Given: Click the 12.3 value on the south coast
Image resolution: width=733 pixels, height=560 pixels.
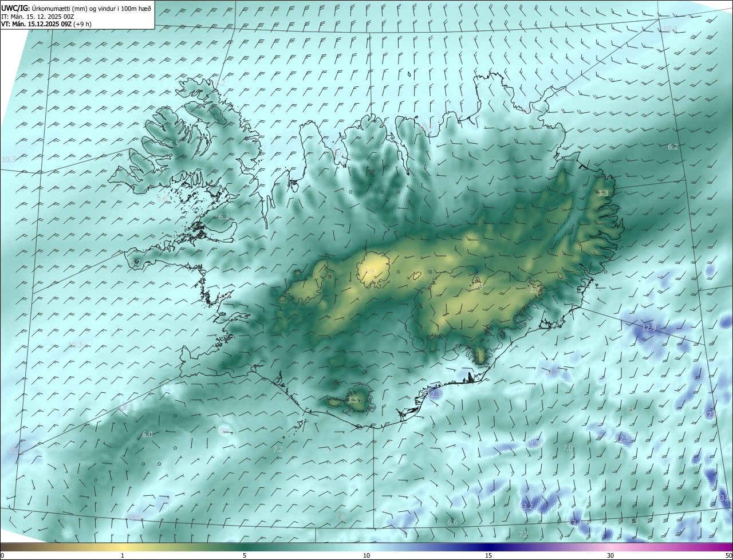Looking at the screenshot, I should tap(434, 394).
